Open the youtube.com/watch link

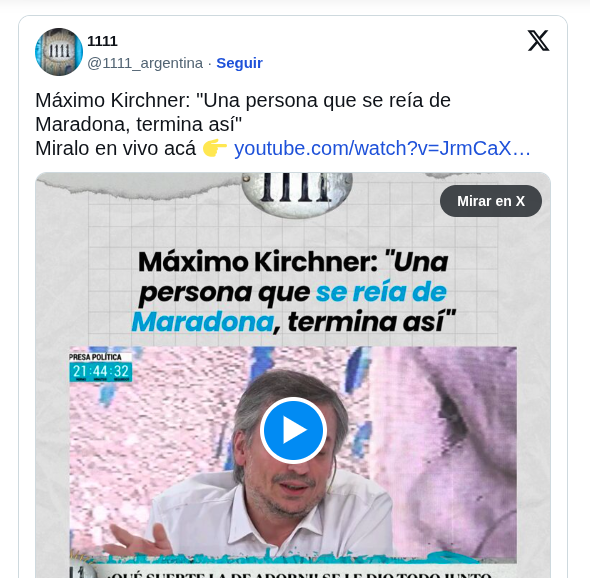(382, 148)
